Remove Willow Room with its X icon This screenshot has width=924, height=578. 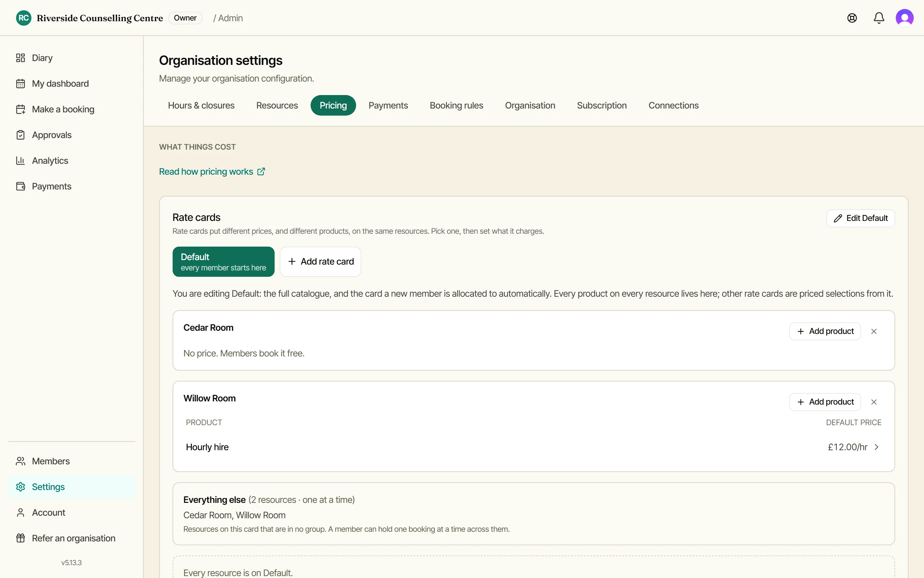point(874,402)
